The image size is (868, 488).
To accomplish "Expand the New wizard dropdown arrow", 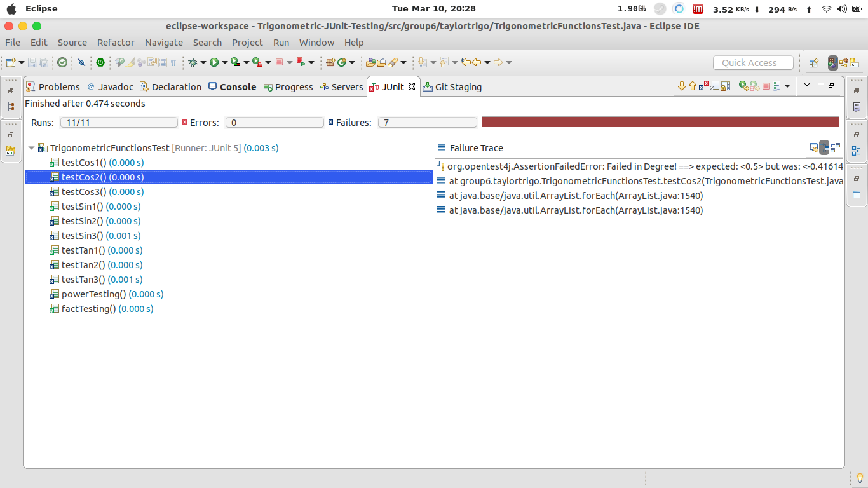I will click(x=22, y=62).
